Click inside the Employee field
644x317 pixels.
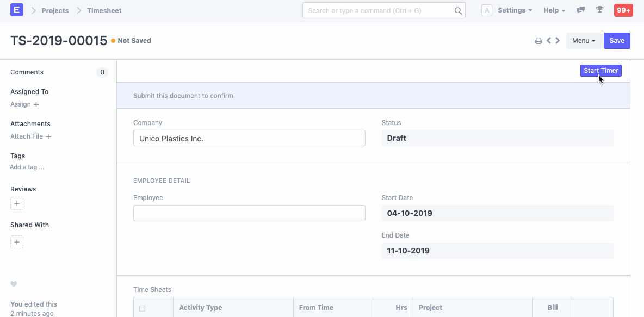[x=249, y=213]
